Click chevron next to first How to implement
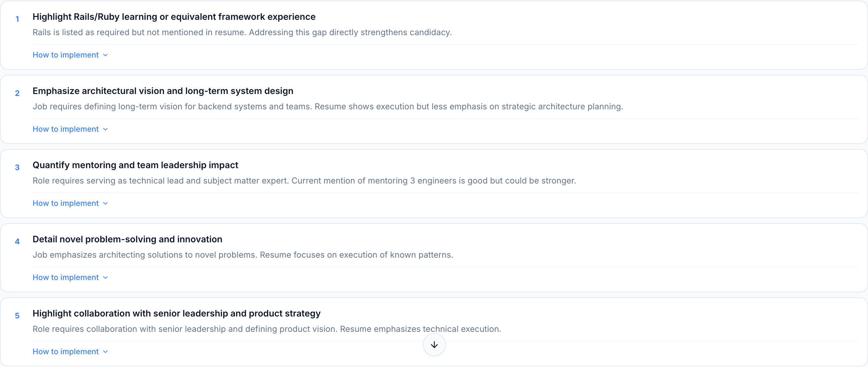The height and width of the screenshot is (367, 868). [105, 55]
